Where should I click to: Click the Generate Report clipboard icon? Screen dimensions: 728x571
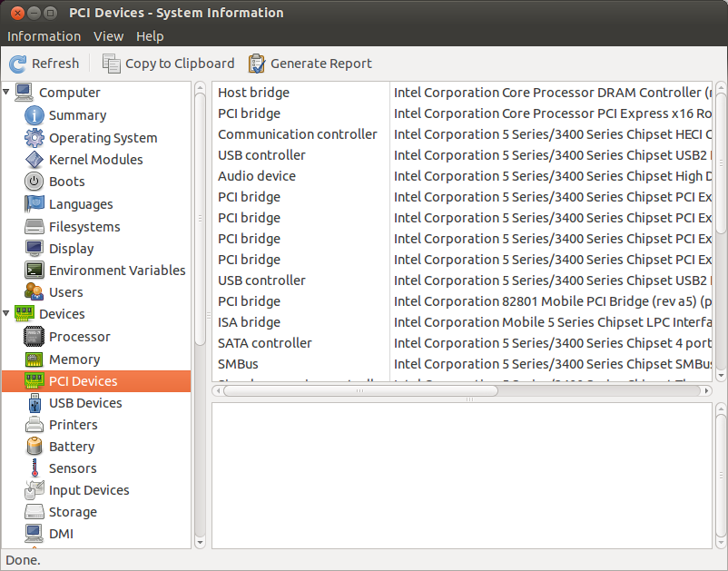pos(257,64)
